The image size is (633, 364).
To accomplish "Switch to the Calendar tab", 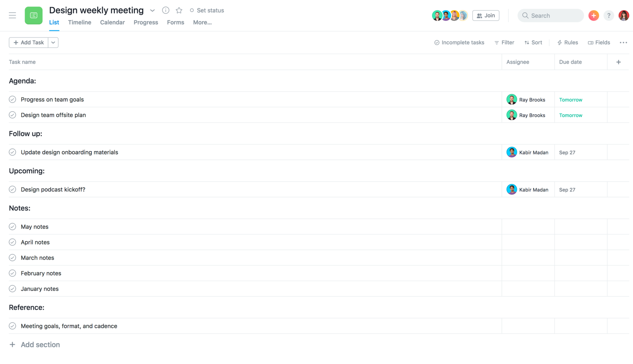I will coord(112,23).
